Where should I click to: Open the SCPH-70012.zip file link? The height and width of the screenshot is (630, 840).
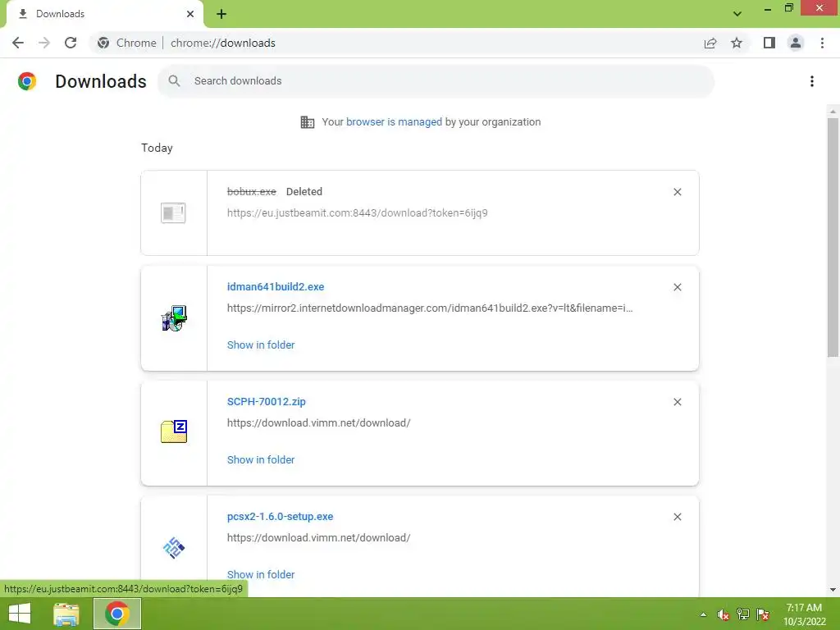point(267,401)
